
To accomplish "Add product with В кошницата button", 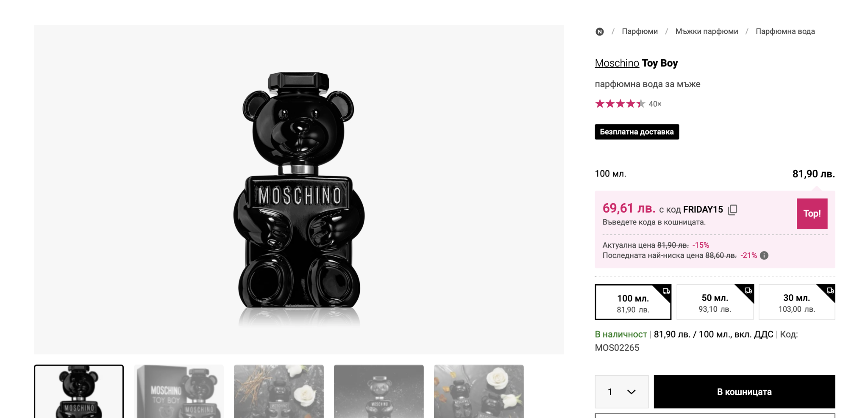I will 744,392.
